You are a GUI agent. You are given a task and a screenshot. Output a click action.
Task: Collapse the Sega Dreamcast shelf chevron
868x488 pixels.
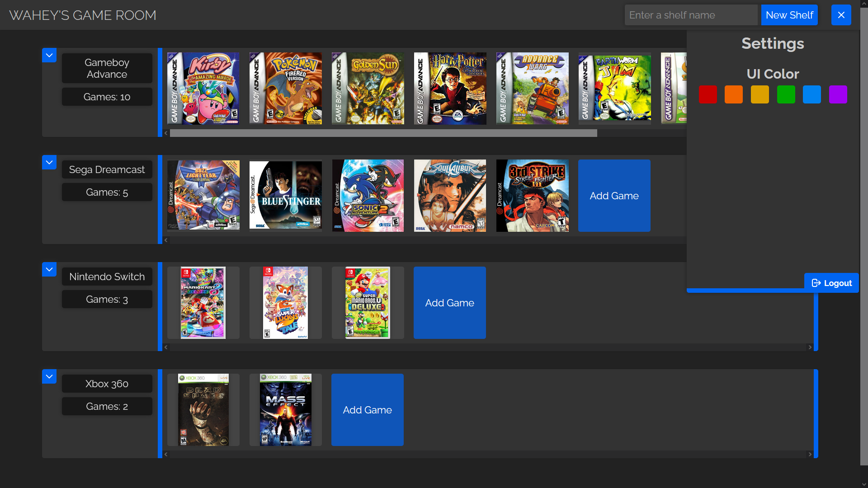pyautogui.click(x=49, y=162)
